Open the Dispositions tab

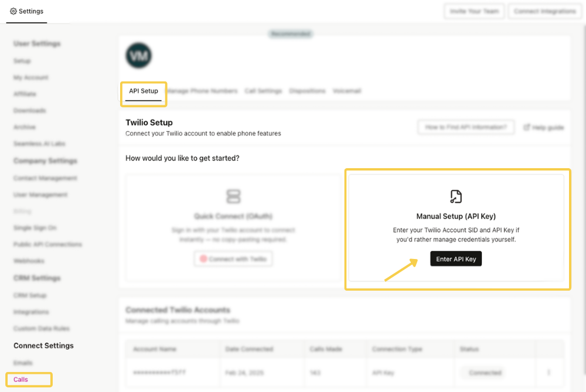tap(307, 91)
